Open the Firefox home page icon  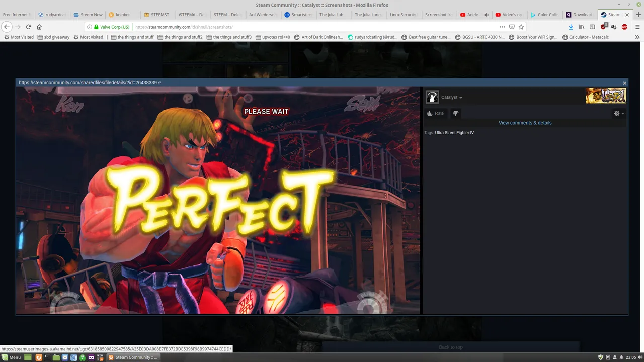coord(39,27)
